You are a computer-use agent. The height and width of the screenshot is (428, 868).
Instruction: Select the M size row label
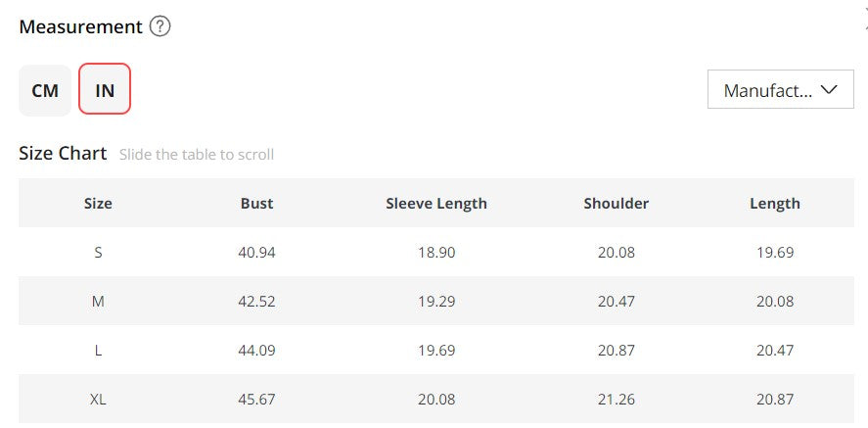pos(98,302)
